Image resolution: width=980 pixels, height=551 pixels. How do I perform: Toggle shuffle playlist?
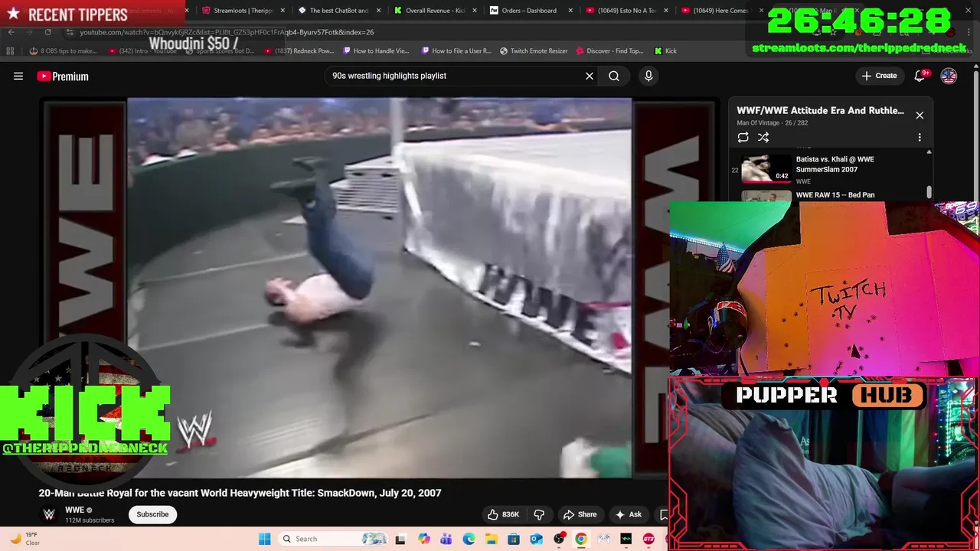click(x=763, y=137)
